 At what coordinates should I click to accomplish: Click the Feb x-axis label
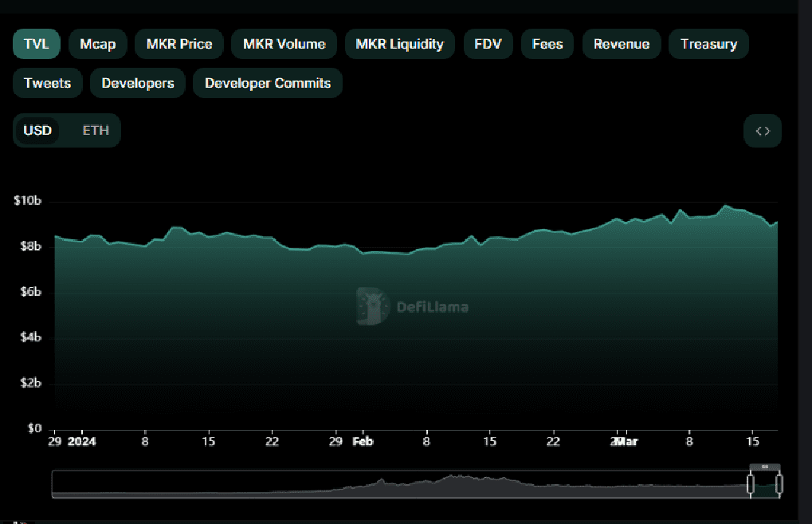click(363, 442)
